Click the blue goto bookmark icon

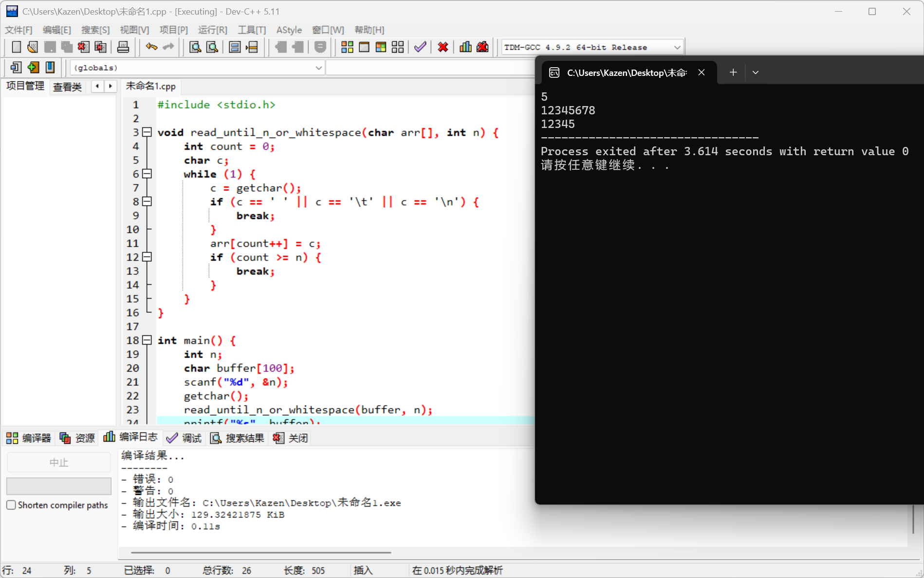coord(50,67)
